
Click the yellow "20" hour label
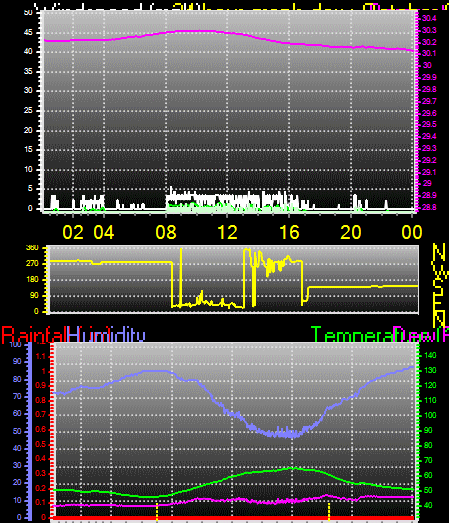(351, 232)
